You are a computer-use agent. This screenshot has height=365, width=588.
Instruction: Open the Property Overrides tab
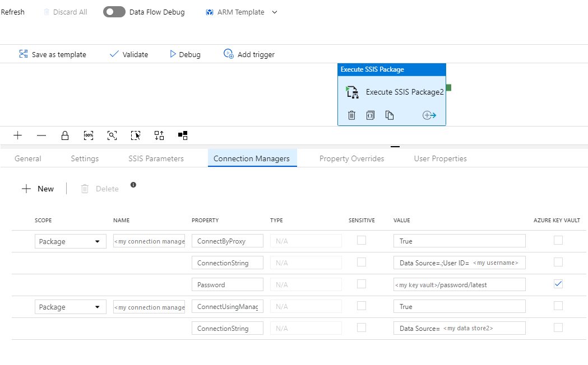[351, 158]
